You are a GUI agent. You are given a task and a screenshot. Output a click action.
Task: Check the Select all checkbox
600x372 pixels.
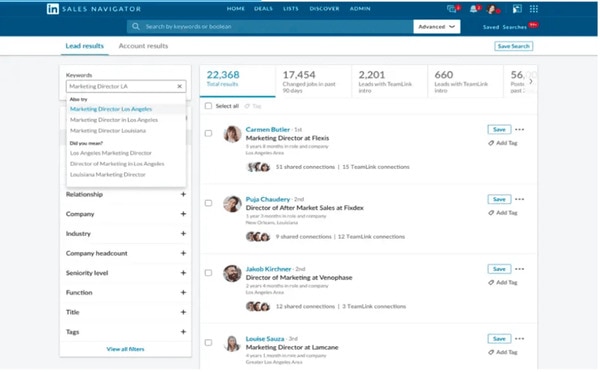tap(208, 106)
